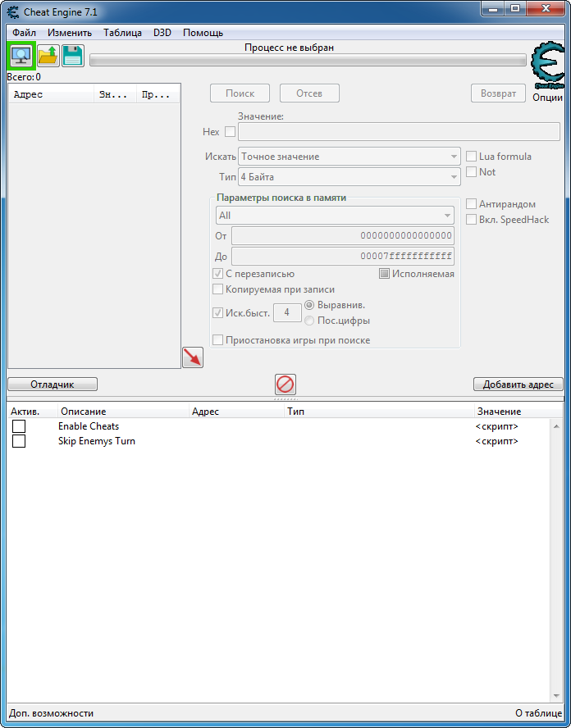The image size is (571, 728).
Task: Open О таблице in status bar
Action: tap(539, 713)
